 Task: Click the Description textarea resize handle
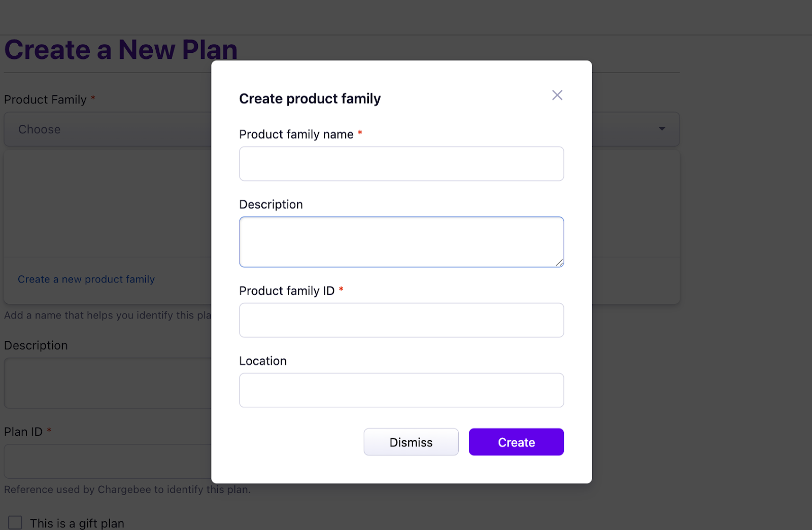[x=559, y=262]
